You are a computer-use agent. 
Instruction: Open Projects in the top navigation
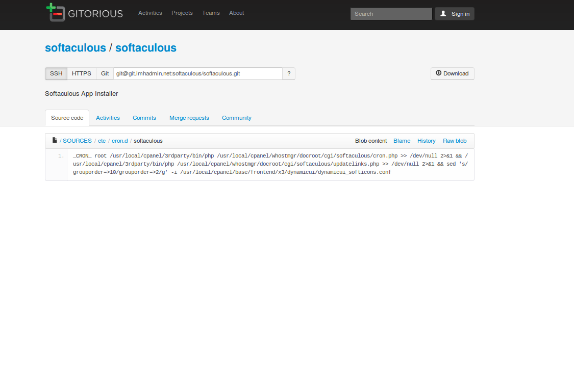(182, 13)
